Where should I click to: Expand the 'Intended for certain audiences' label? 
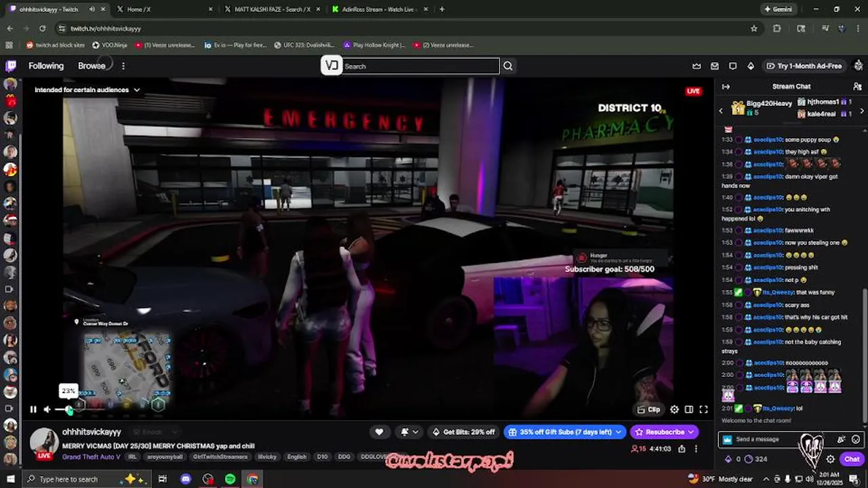tap(87, 90)
